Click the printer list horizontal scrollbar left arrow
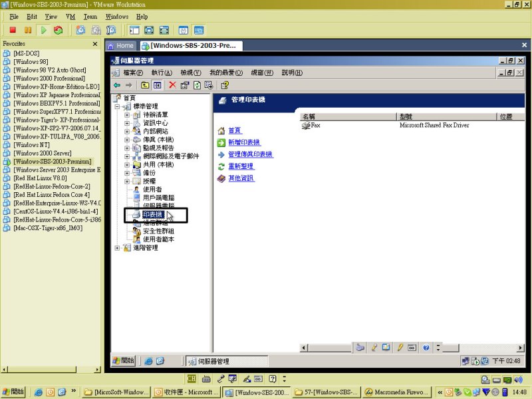This screenshot has height=399, width=532. pos(304,348)
